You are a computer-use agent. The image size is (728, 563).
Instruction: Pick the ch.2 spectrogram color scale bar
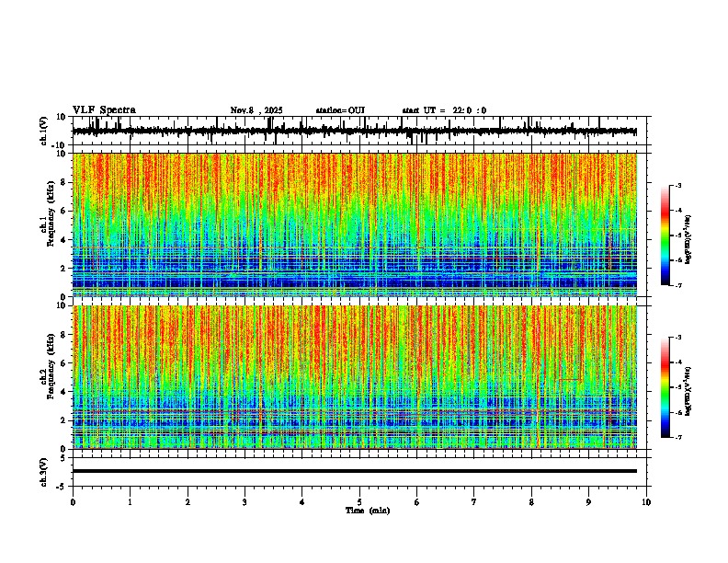tap(665, 387)
